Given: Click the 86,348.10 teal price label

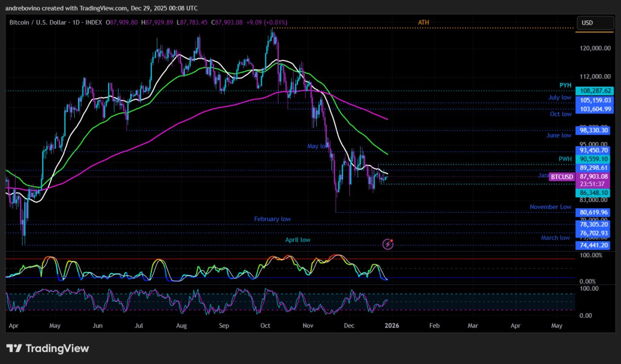Looking at the screenshot, I should [x=594, y=193].
